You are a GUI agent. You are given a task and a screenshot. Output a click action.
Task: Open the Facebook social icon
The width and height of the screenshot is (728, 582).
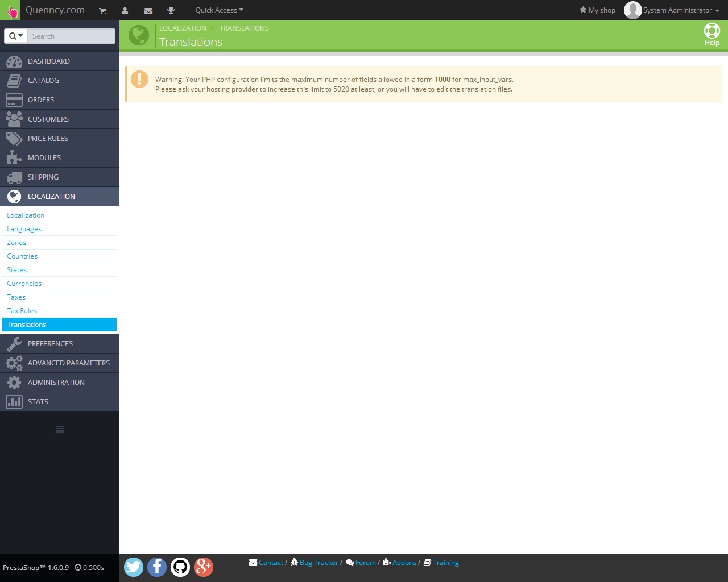(157, 567)
